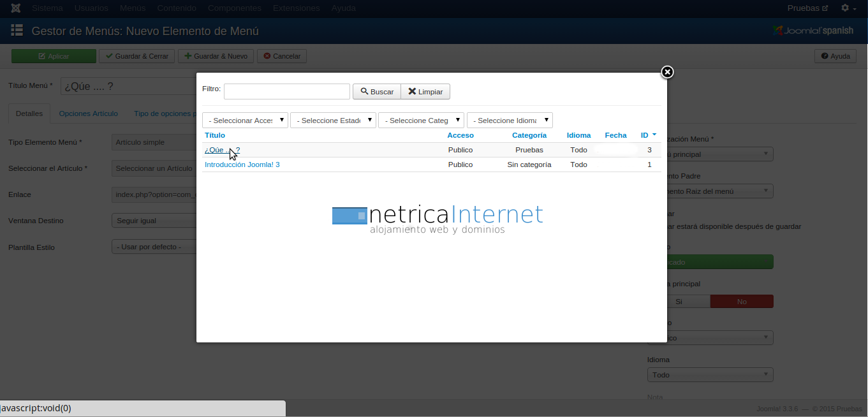Viewport: 868px width, 417px height.
Task: Close the article selection modal
Action: click(667, 72)
